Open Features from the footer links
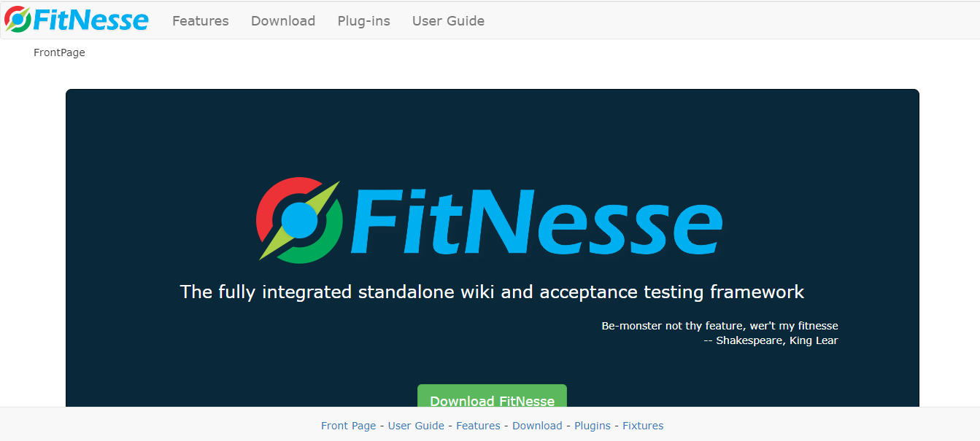Screen dimensions: 980x441 point(478,425)
